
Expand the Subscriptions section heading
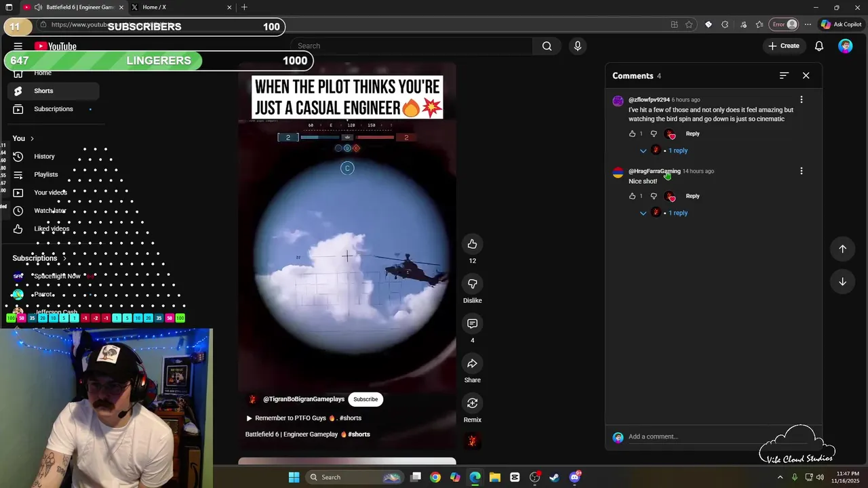pos(40,258)
